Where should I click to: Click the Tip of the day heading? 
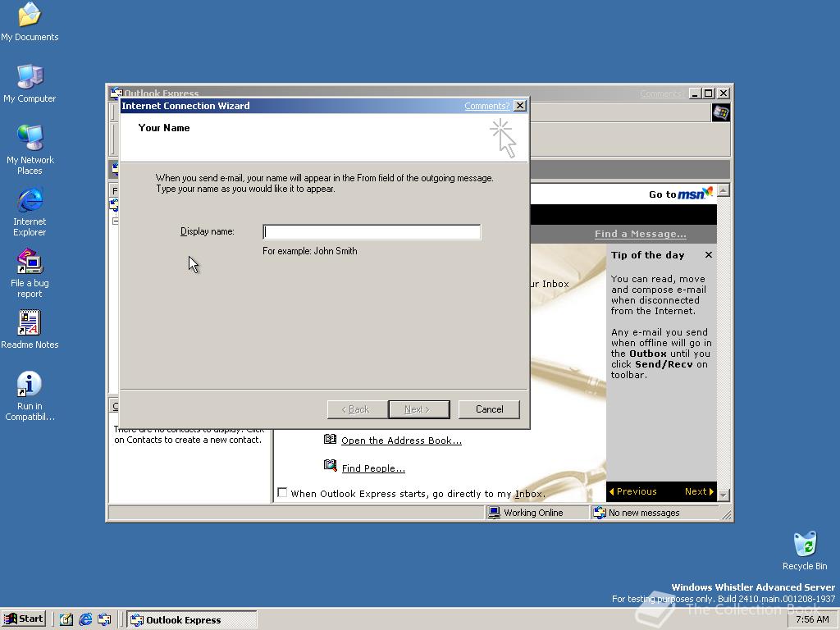click(x=648, y=255)
